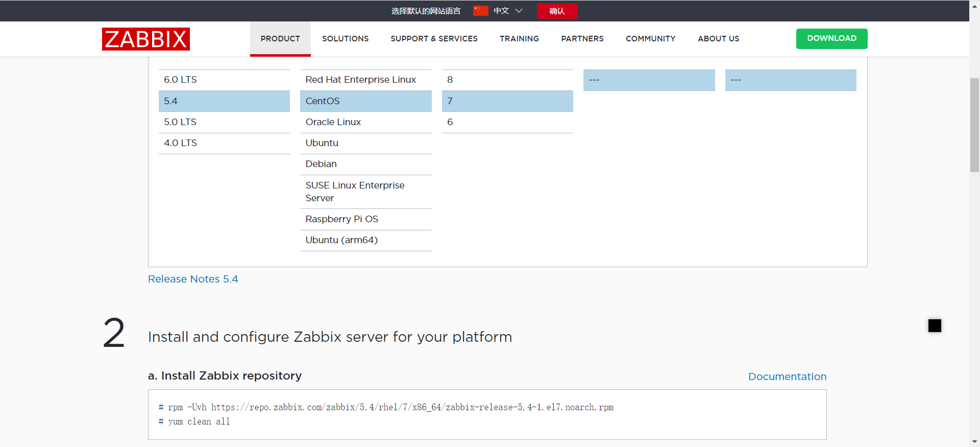This screenshot has width=980, height=447.
Task: Click the first '---' component option
Action: coord(649,80)
